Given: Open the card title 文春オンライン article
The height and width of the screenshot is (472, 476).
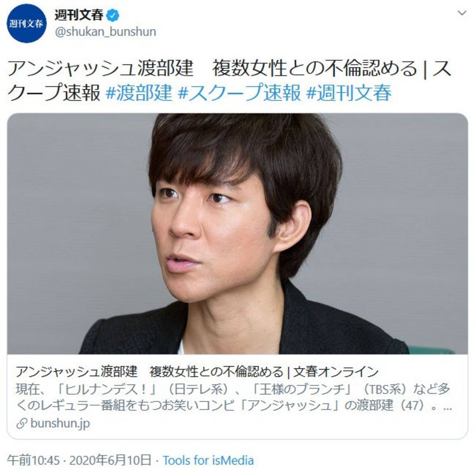Looking at the screenshot, I should [197, 372].
